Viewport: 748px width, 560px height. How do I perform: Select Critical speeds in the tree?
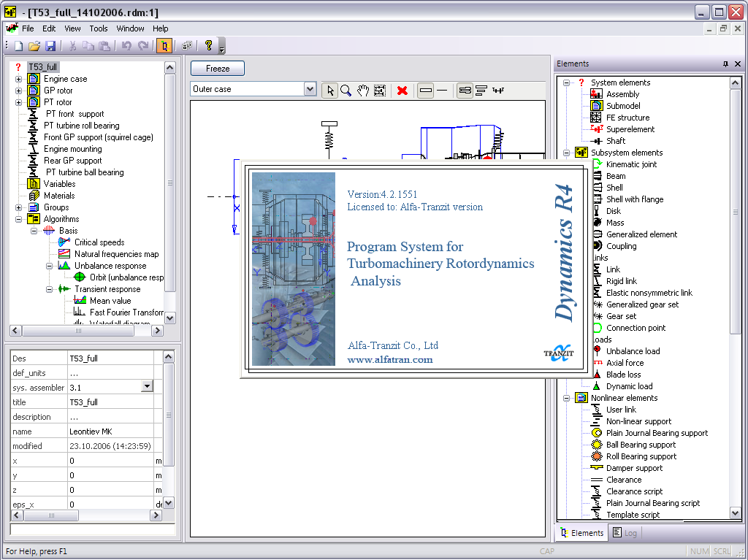pos(99,242)
